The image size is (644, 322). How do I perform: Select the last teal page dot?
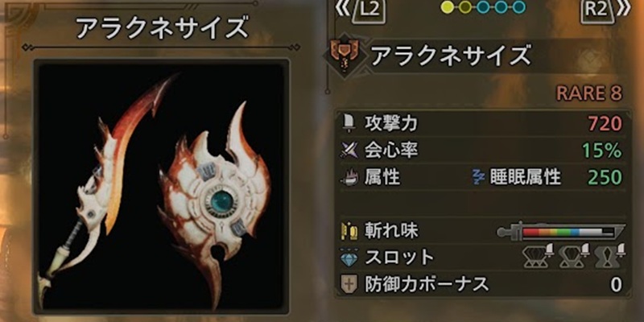click(x=519, y=7)
